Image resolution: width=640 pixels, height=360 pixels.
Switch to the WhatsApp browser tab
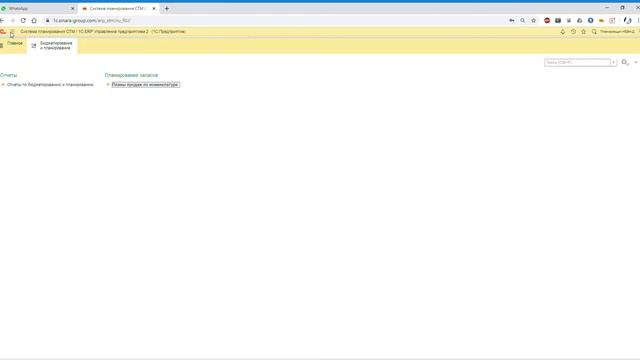tap(37, 8)
